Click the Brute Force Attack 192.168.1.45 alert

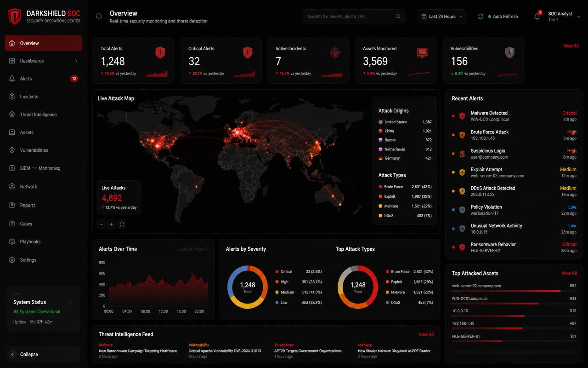click(x=514, y=135)
